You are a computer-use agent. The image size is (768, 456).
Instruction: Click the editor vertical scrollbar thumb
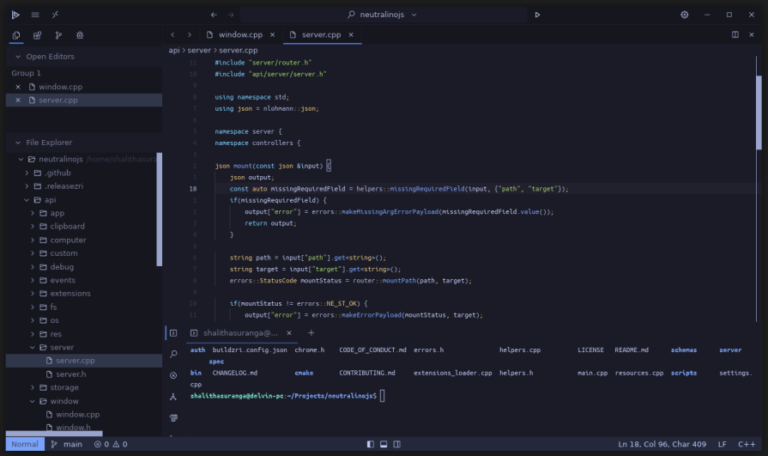tap(759, 113)
